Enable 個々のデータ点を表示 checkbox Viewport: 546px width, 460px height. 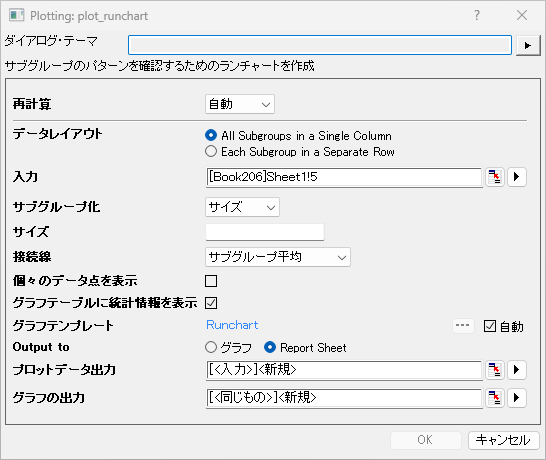(211, 281)
